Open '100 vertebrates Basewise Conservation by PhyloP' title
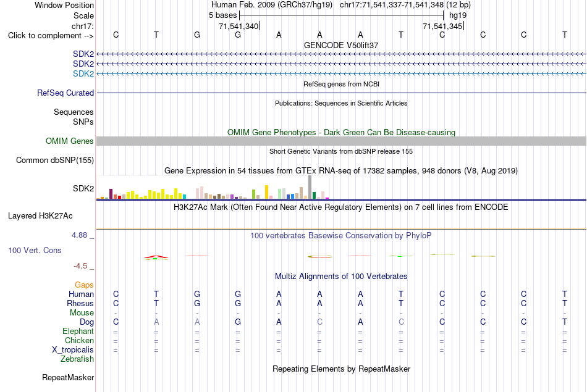This screenshot has height=392, width=587. (x=341, y=236)
